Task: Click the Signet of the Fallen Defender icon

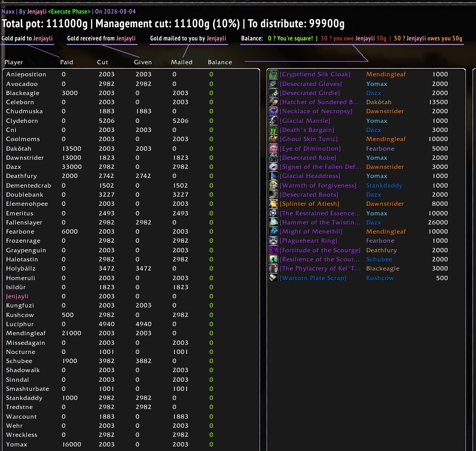Action: tap(273, 167)
